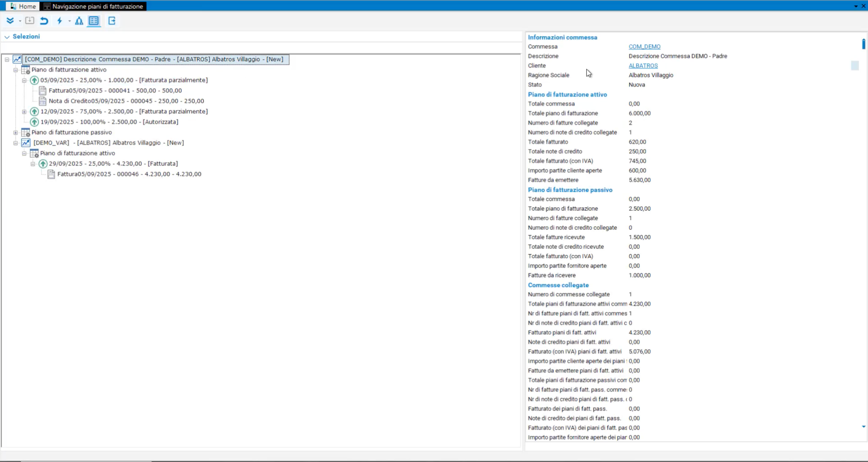Image resolution: width=868 pixels, height=462 pixels.
Task: Expand Piano di fatturazione passivo node
Action: pos(16,133)
